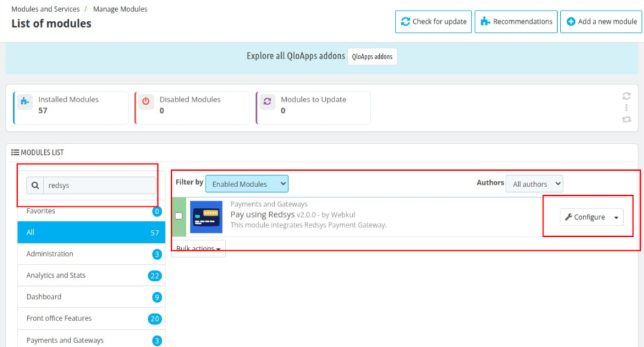Open the Bulk actions dropdown
This screenshot has width=644, height=347.
[x=198, y=249]
